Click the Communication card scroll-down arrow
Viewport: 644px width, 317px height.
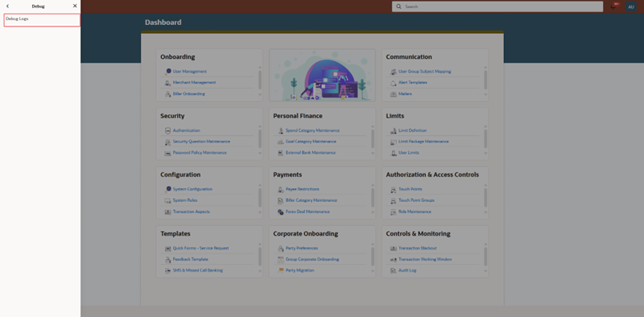pyautogui.click(x=485, y=94)
